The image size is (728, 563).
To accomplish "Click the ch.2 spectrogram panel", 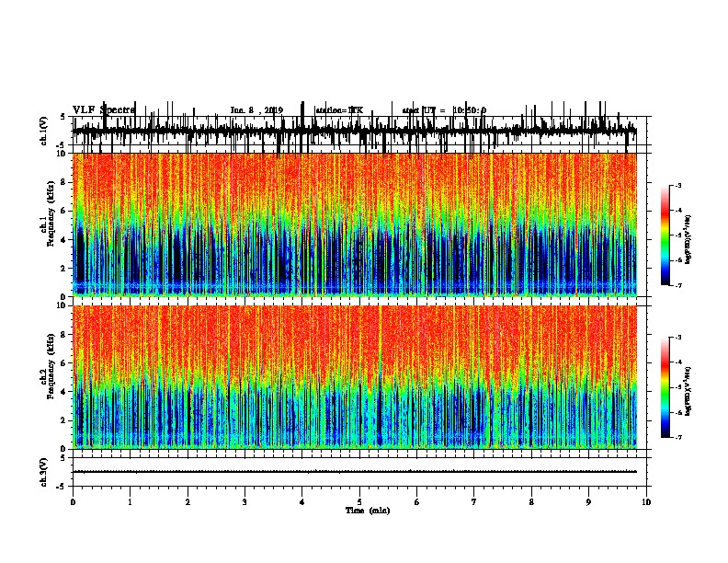I will tap(355, 377).
